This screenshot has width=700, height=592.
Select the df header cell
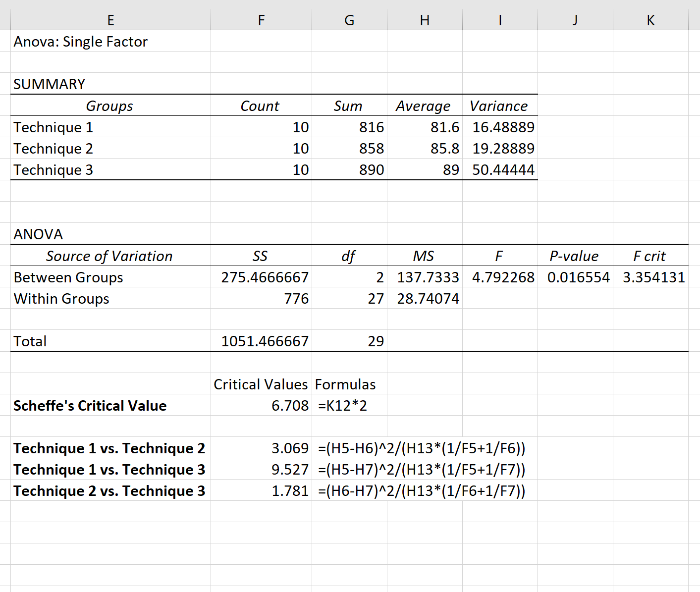coord(349,256)
